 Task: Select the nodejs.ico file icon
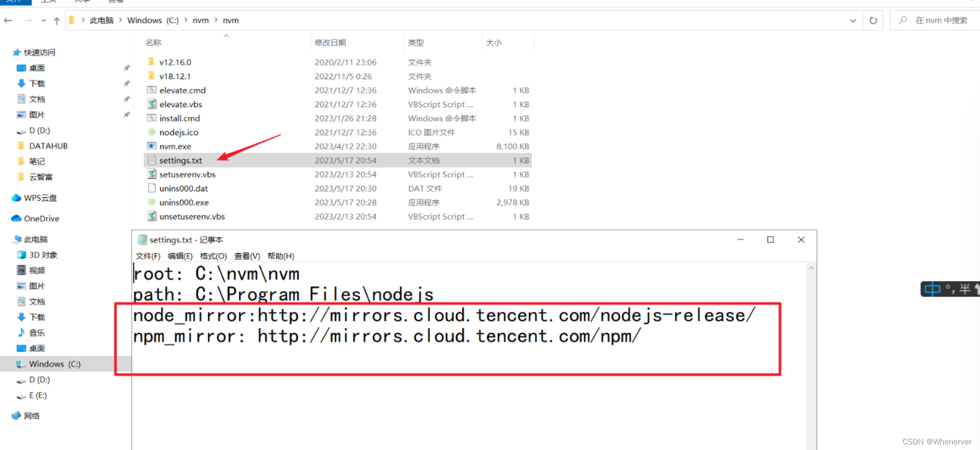[x=151, y=132]
